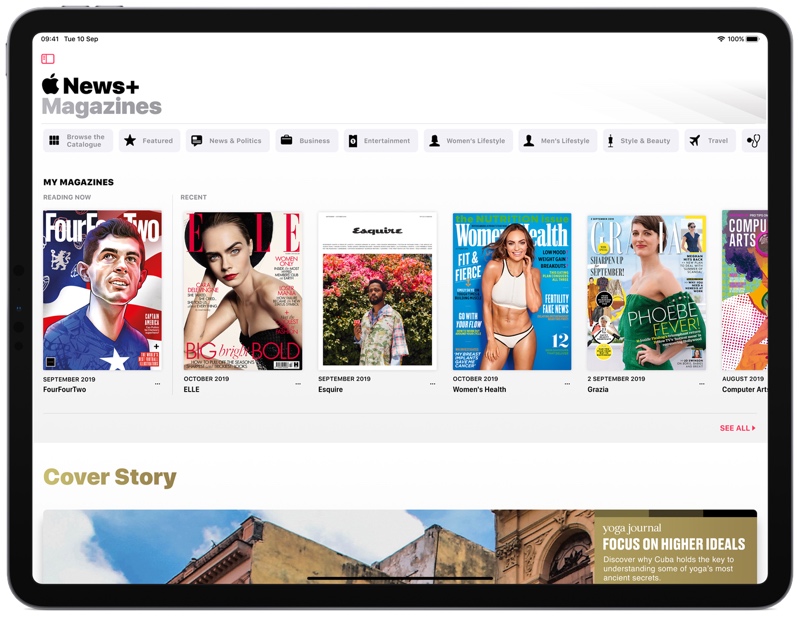Tap the Women's Health title text

[x=480, y=389]
